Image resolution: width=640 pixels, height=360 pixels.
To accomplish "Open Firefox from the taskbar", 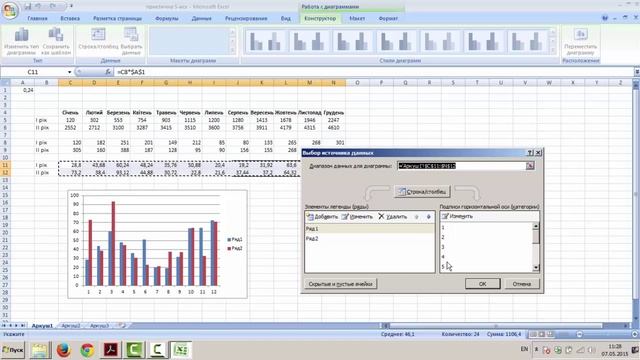I will click(64, 350).
